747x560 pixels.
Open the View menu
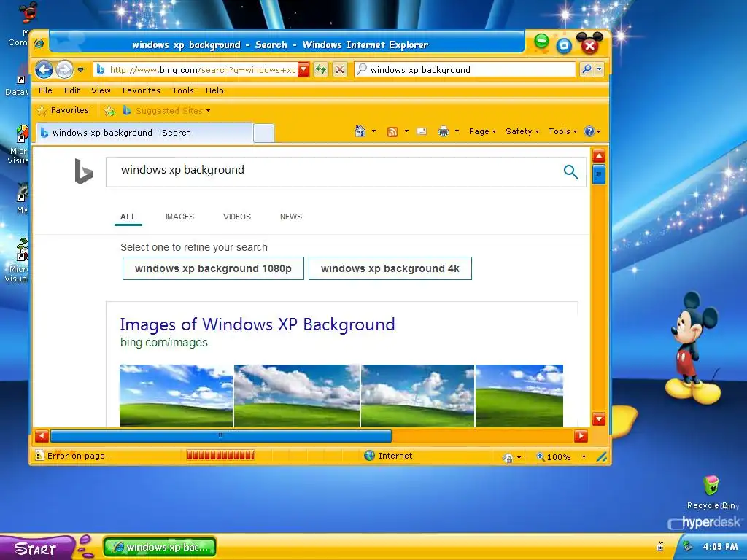tap(101, 90)
